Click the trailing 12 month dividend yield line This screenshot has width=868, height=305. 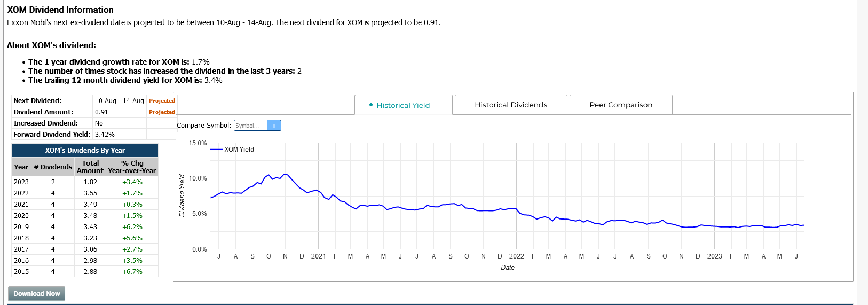point(125,80)
